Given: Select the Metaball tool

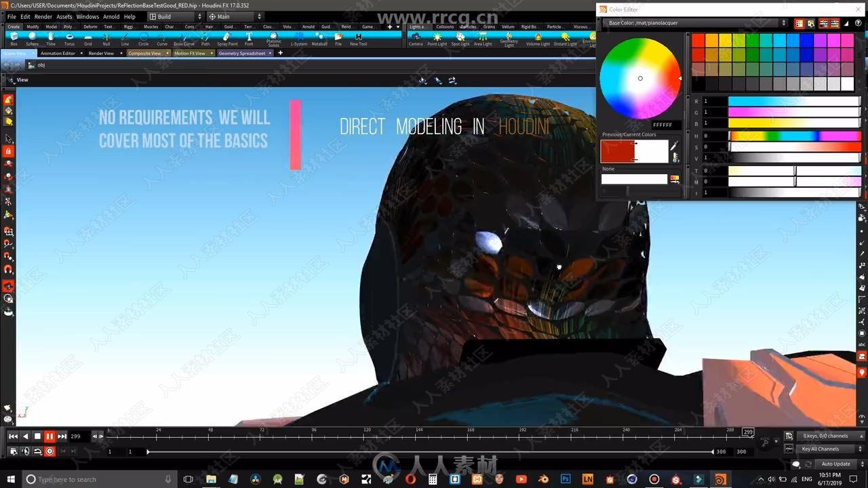Looking at the screenshot, I should (x=319, y=38).
